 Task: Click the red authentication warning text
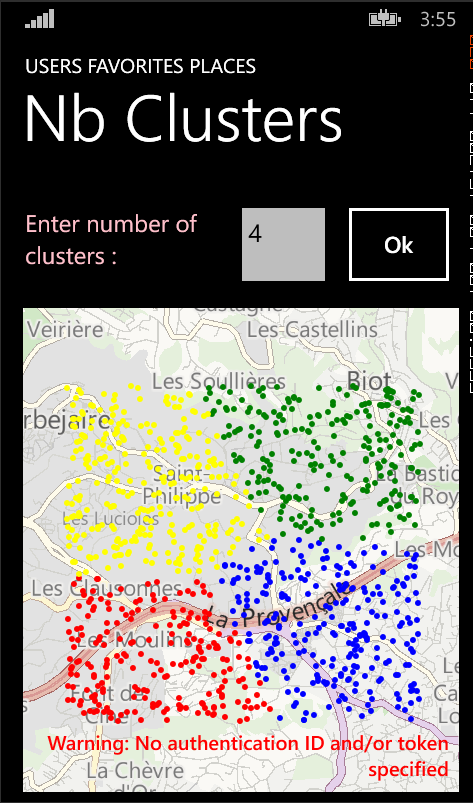click(x=248, y=756)
